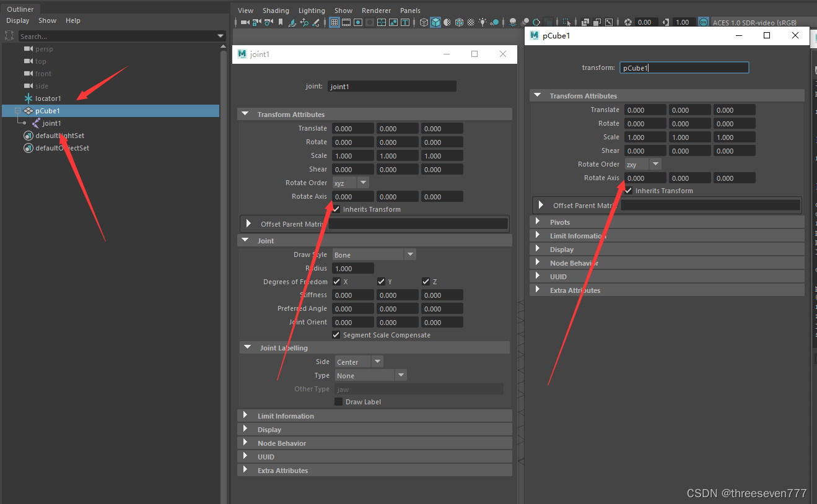Toggle the Isolate Select icon

[x=567, y=22]
